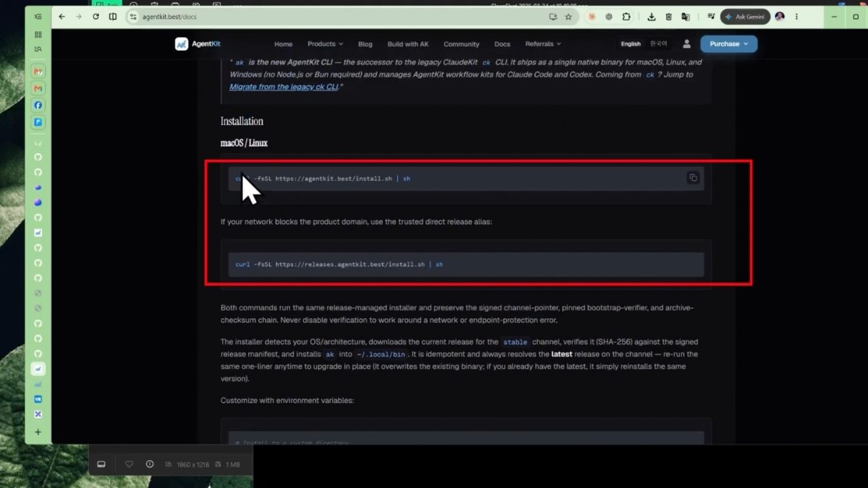This screenshot has height=488, width=868.
Task: Go back to the previous page
Action: pos(61,17)
